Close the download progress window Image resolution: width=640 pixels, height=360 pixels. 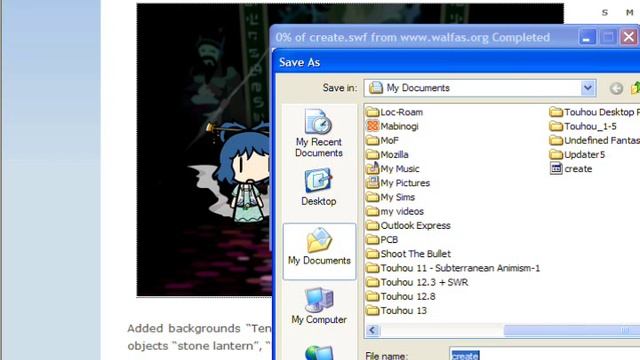tap(629, 38)
